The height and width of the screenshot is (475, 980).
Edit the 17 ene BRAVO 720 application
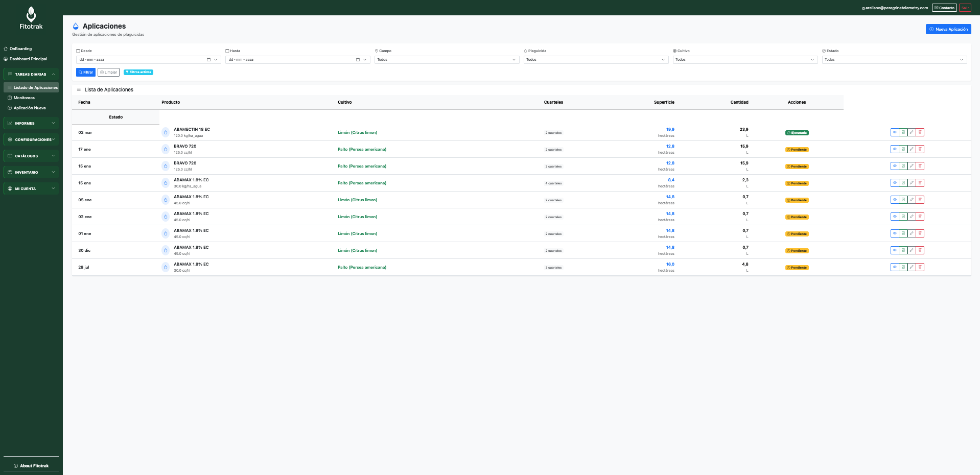point(912,149)
